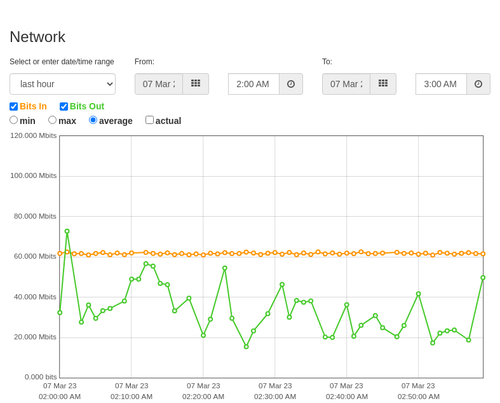Click the 120.000 Mbits axis label
The height and width of the screenshot is (403, 500).
(x=33, y=136)
